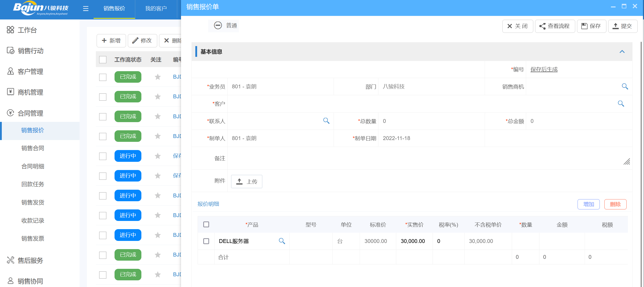Click product search icon beside DELL服务器

[x=282, y=241]
